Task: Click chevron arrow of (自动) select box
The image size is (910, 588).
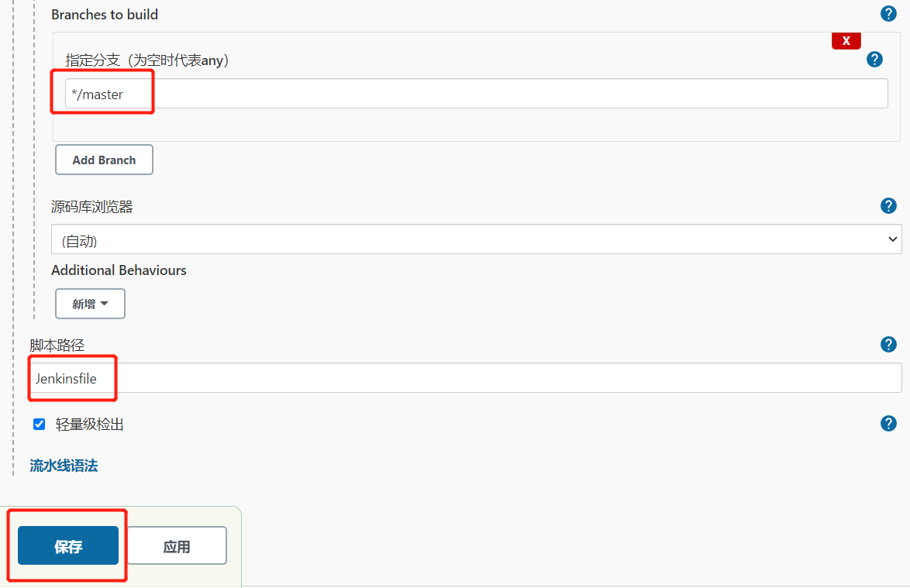Action: tap(892, 239)
